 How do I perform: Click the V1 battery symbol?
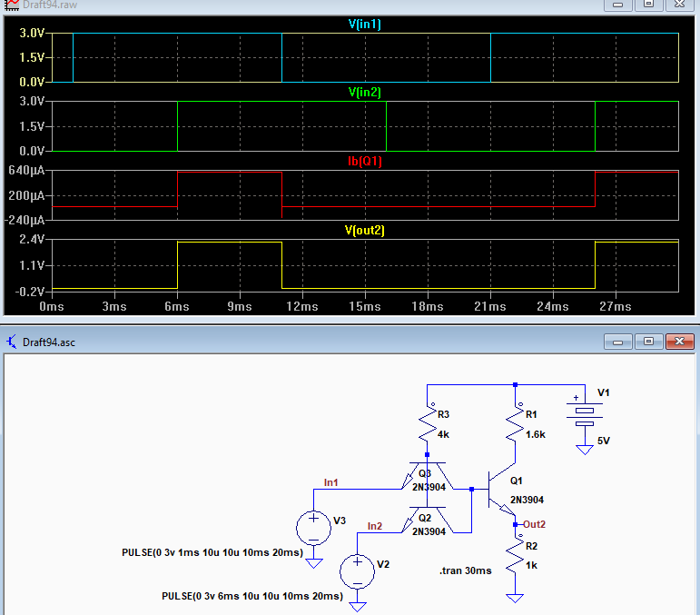585,416
